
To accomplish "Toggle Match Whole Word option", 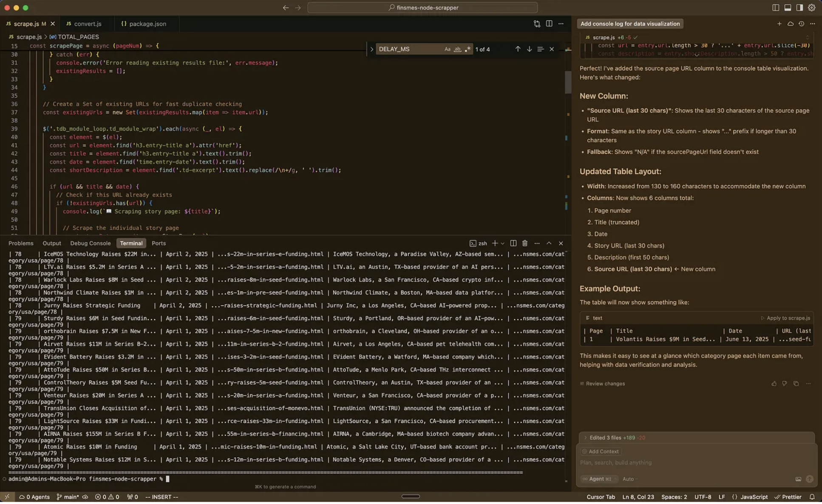I will 457,49.
